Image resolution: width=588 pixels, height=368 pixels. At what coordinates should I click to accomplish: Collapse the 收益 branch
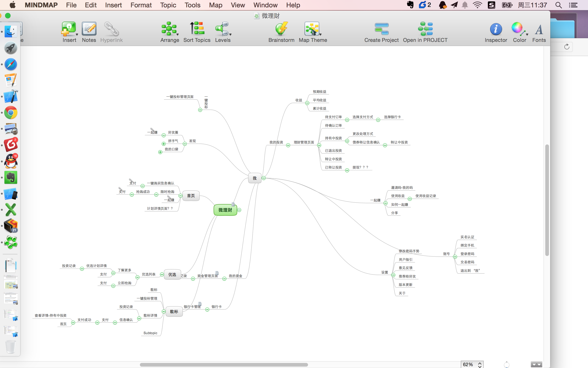coord(307,103)
